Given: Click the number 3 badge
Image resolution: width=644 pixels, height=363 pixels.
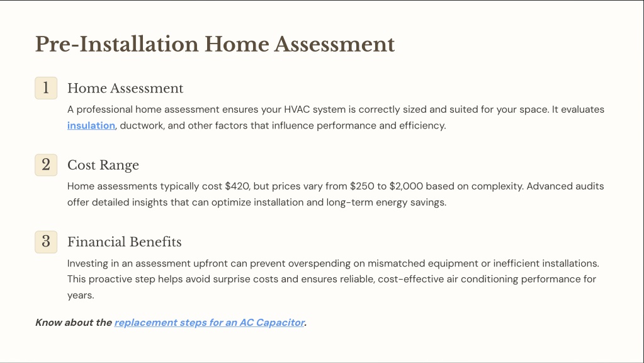Looking at the screenshot, I should click(x=46, y=242).
